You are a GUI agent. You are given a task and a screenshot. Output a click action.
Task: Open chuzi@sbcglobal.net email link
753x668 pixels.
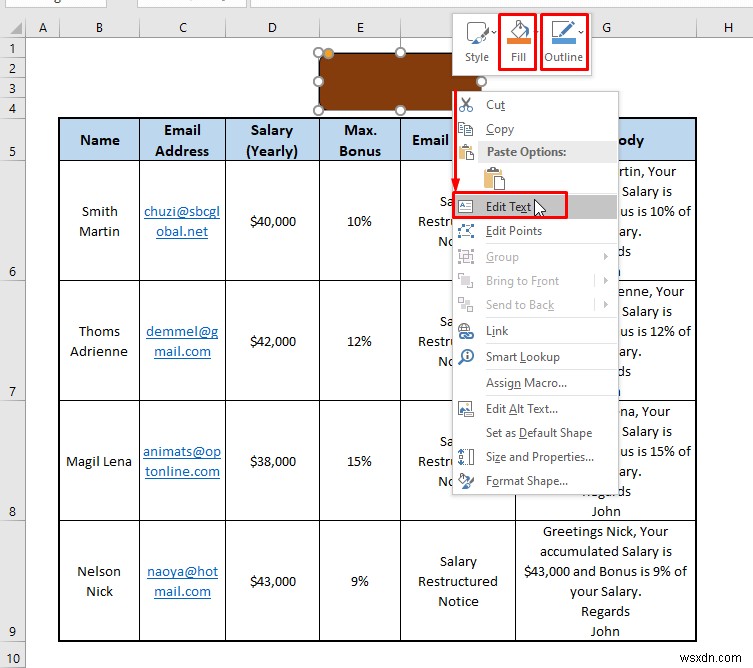pos(182,221)
